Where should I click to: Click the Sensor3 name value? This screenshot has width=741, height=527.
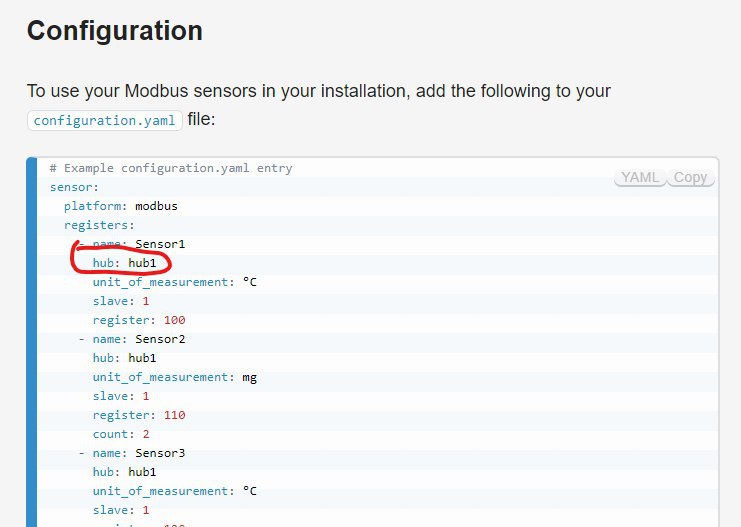pos(160,453)
